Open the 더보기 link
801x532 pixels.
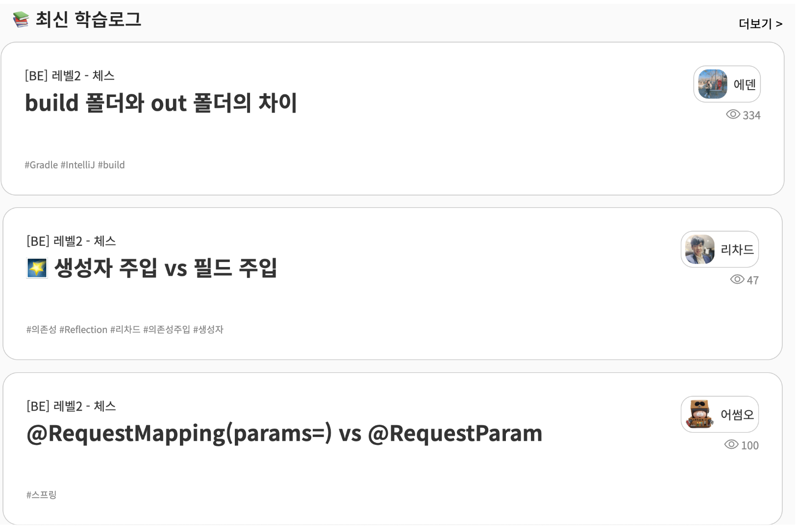coord(759,23)
